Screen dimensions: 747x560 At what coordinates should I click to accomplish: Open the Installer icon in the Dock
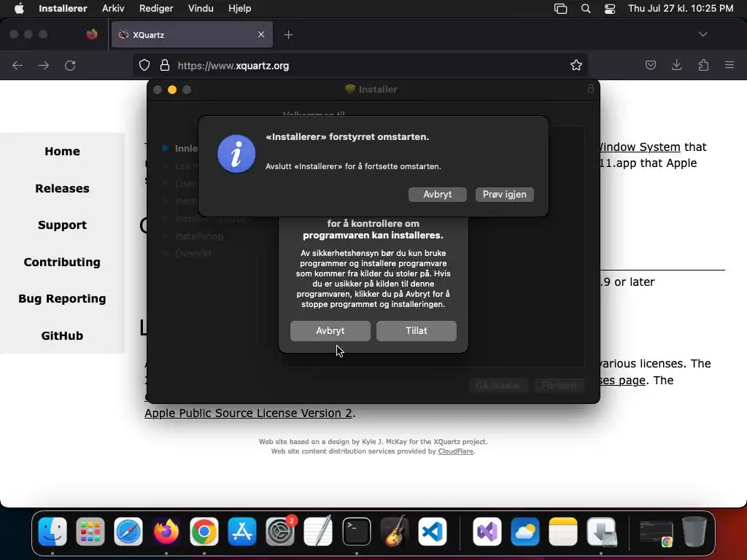tap(601, 532)
